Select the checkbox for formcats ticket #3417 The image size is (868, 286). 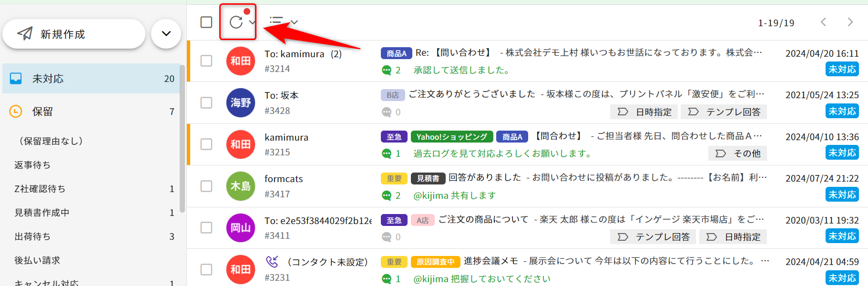click(206, 186)
